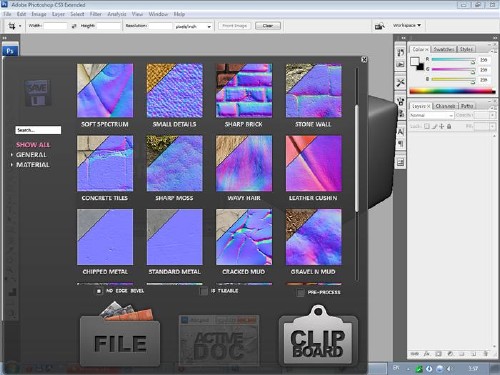Click the Search field in preset browser
Viewport: 500px width, 375px height.
point(38,130)
